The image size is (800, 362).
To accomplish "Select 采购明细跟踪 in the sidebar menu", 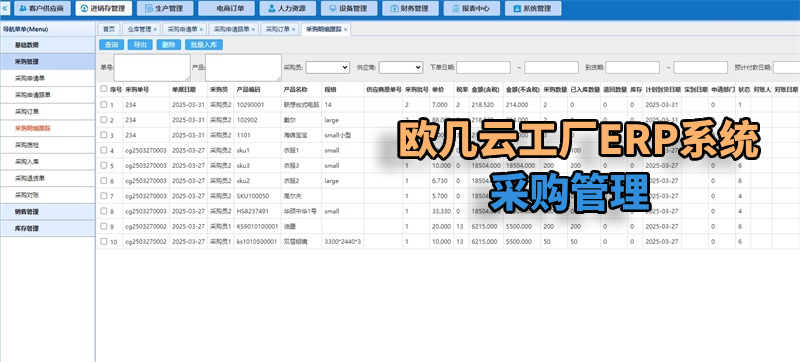I will point(47,128).
